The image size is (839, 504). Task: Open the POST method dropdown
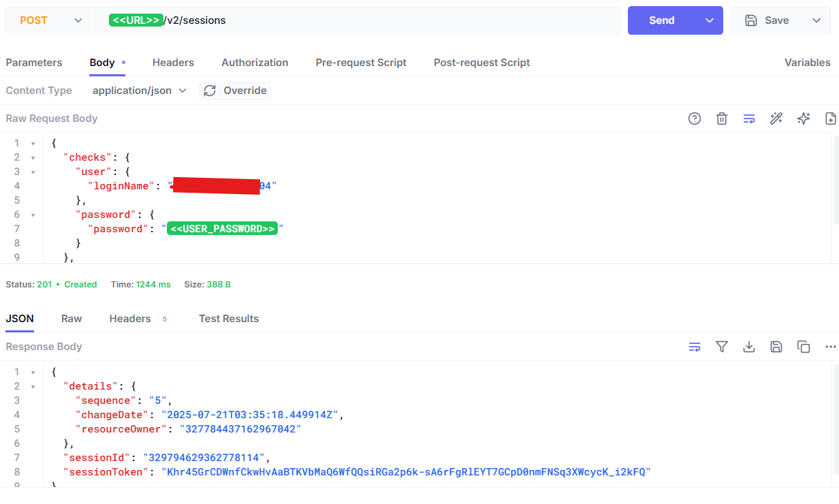[50, 20]
